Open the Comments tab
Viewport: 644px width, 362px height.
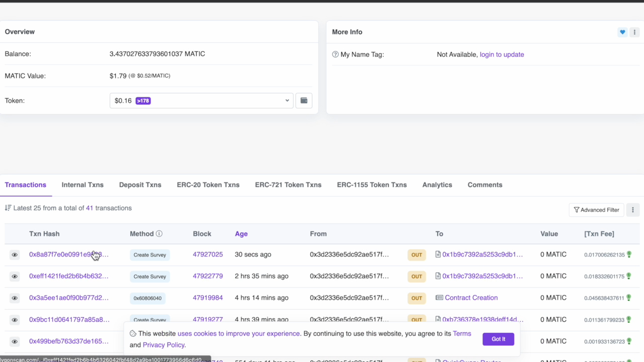(x=485, y=185)
